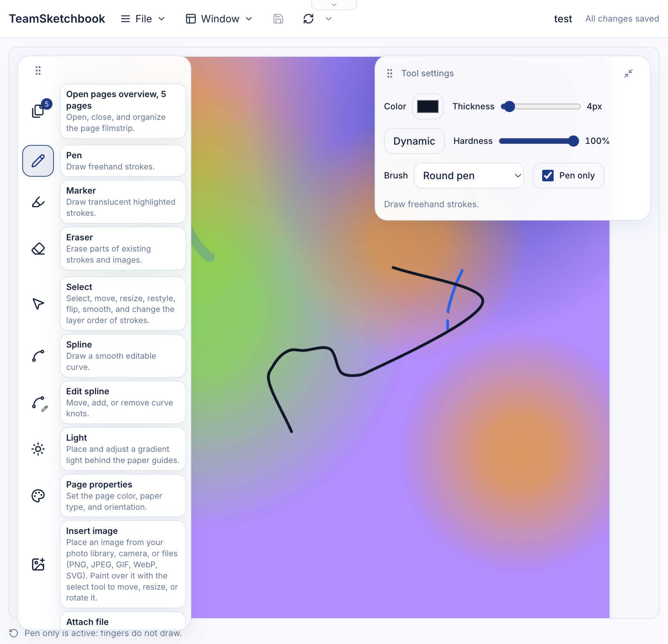Click the Open pages overview description card

(123, 111)
